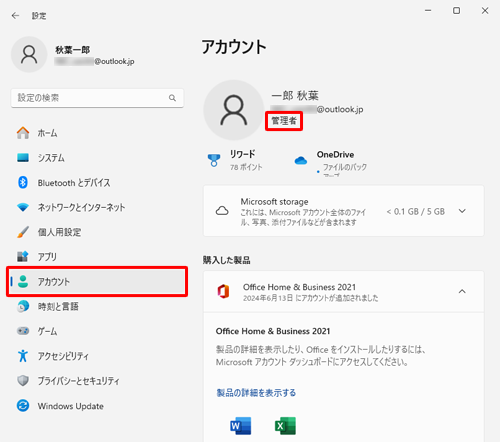
Task: Click the OneDrive cloud icon
Action: coord(301,161)
